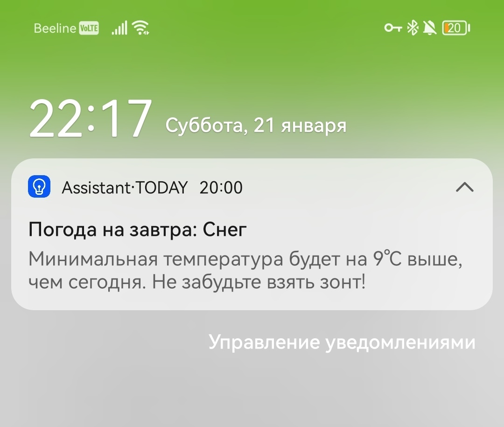Tap the date Суббота, 21 января
This screenshot has width=504, height=427.
pyautogui.click(x=256, y=126)
